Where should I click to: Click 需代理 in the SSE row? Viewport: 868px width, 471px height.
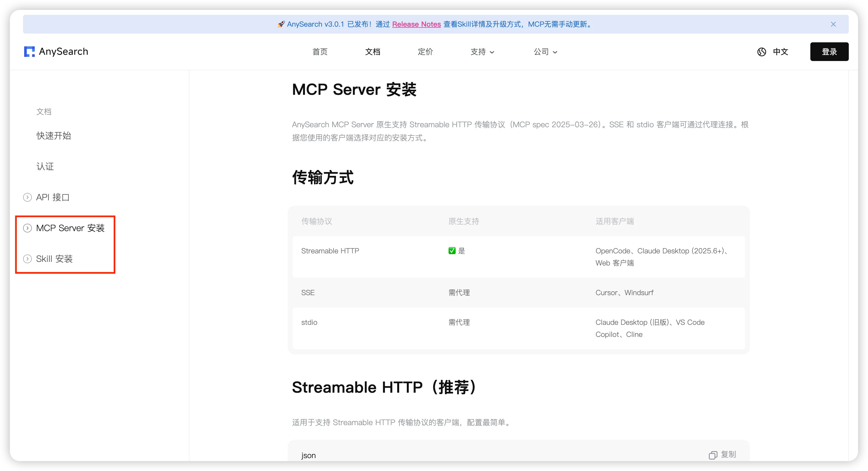tap(459, 292)
